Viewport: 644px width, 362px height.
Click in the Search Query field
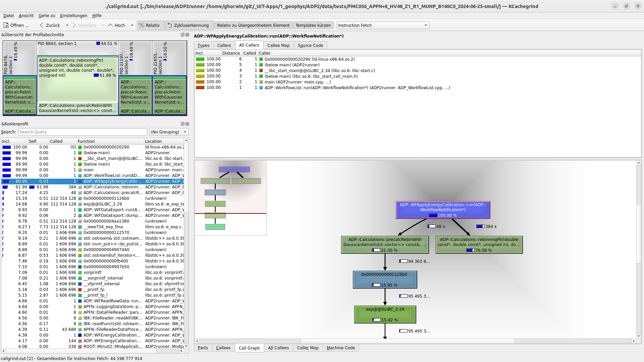click(83, 132)
